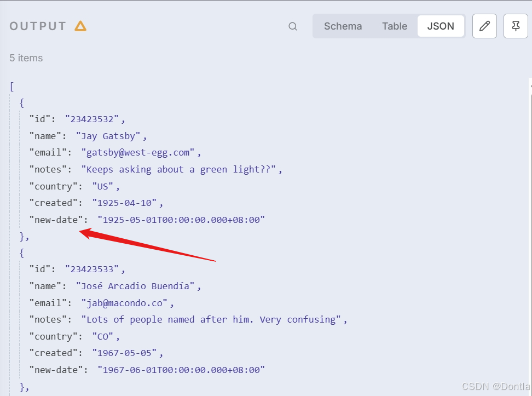Open the output search icon
Screen dimensions: 532x396
point(293,26)
